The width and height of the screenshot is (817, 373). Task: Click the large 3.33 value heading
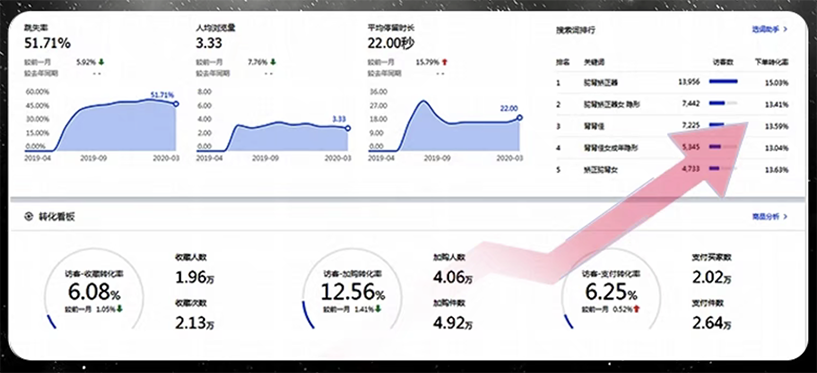point(209,44)
